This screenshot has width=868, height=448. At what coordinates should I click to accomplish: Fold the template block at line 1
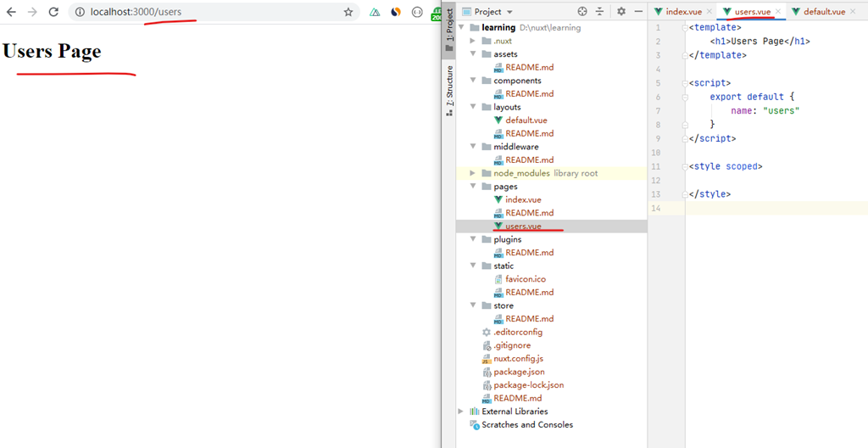685,28
